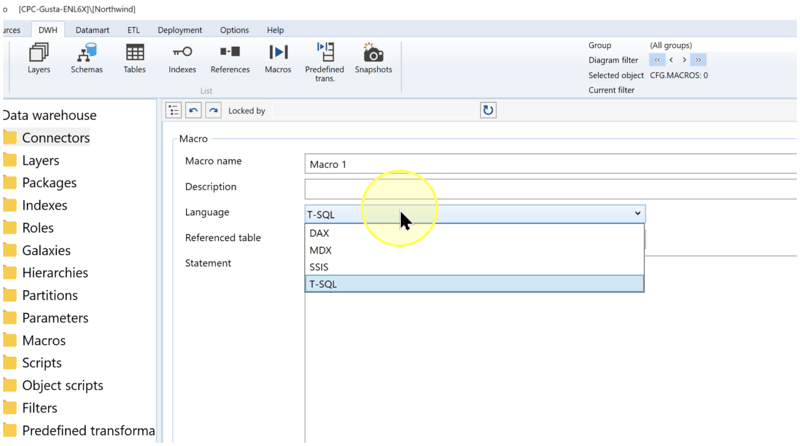Click the redo arrow button
Image resolution: width=800 pixels, height=446 pixels.
[x=213, y=110]
